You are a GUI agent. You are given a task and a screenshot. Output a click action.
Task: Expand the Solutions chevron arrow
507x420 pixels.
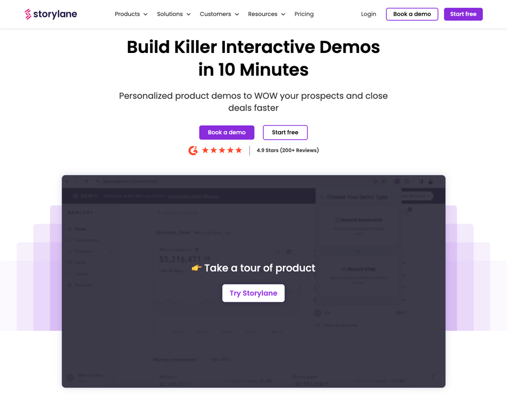(x=189, y=14)
